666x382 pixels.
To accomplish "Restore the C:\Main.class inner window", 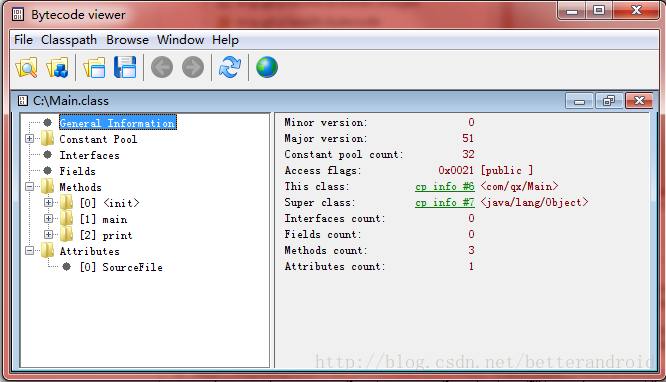I will tap(609, 101).
